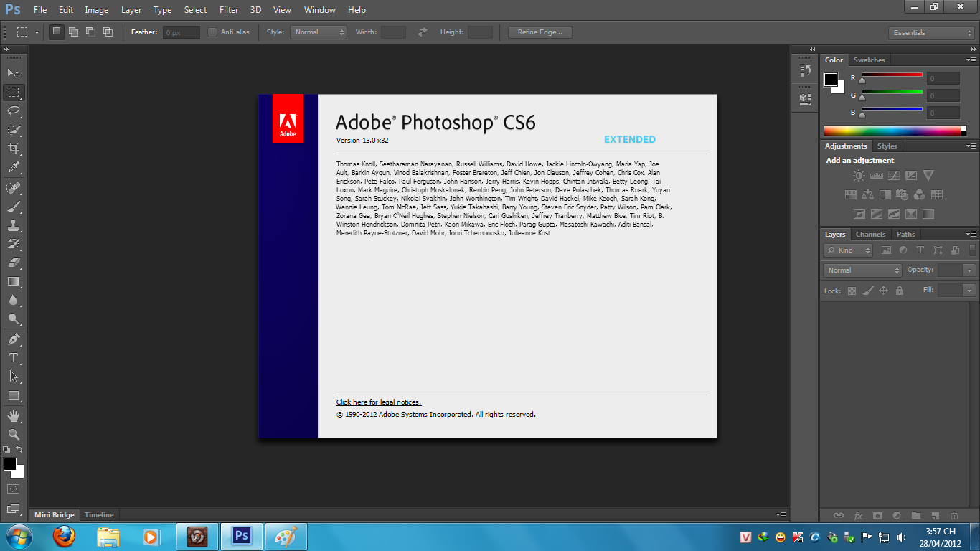Click the Refine Edge button
Screen dimensions: 980x551
(x=540, y=32)
